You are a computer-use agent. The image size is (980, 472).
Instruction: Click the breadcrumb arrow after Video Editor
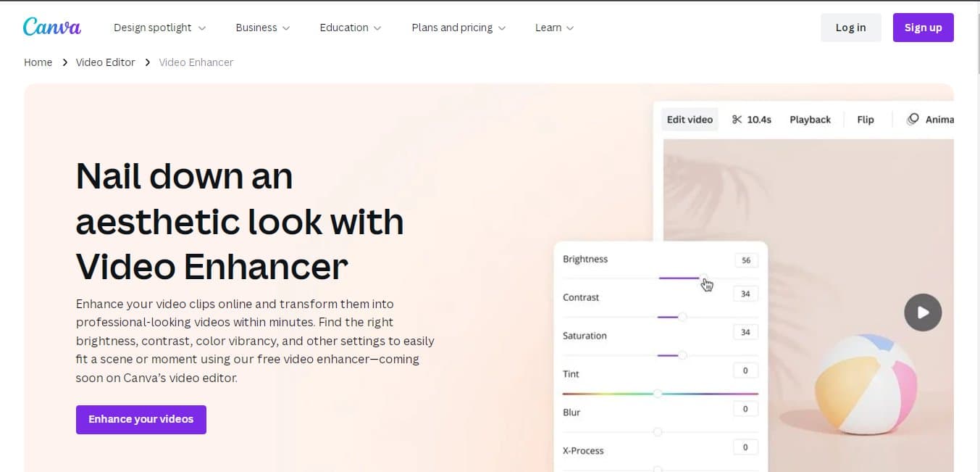[x=147, y=62]
